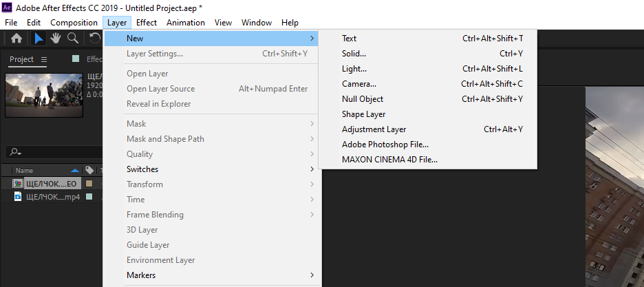Click Reveal in Explorer menu entry

point(211,104)
